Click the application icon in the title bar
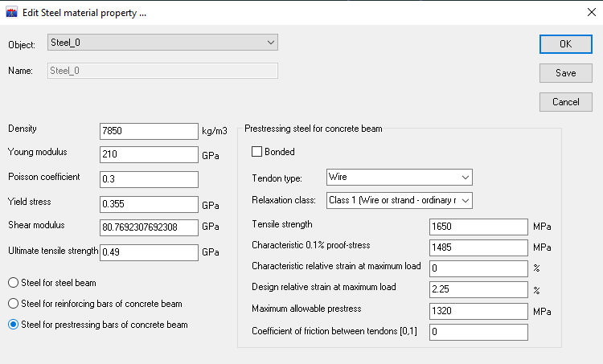The height and width of the screenshot is (364, 603). click(11, 13)
